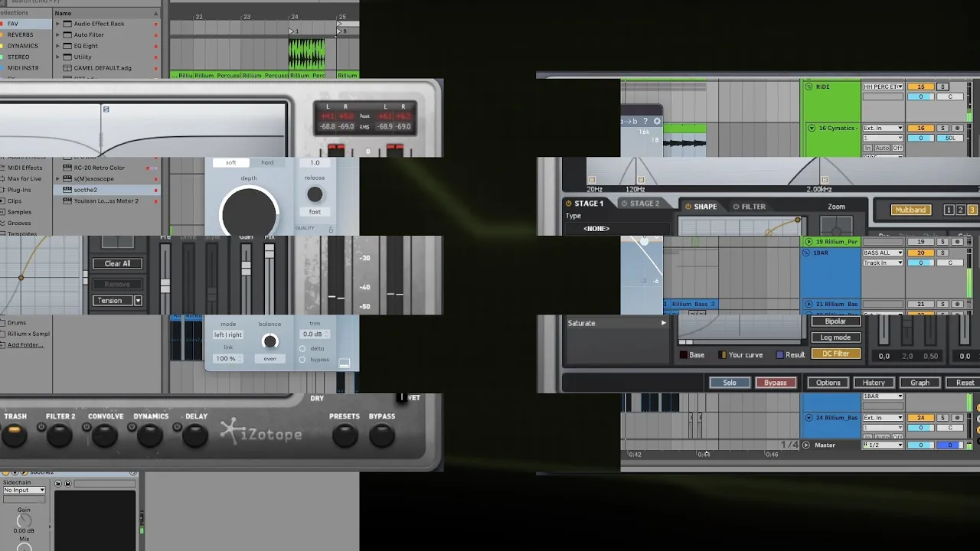Screen dimensions: 980x551
Task: Click the QUALITY lock icon in soothe2
Action: coord(331,230)
